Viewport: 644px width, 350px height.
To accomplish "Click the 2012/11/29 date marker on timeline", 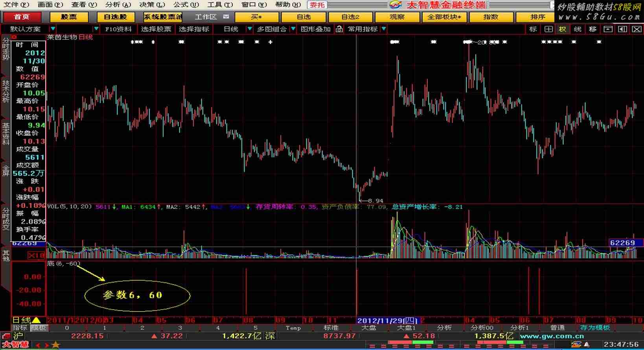I will click(388, 320).
